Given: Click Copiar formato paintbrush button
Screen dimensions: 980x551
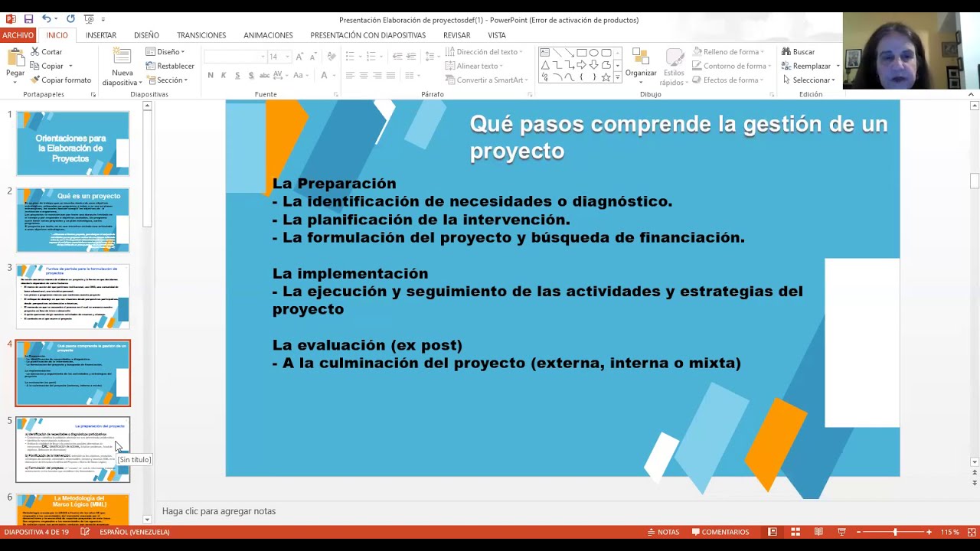Looking at the screenshot, I should click(60, 80).
